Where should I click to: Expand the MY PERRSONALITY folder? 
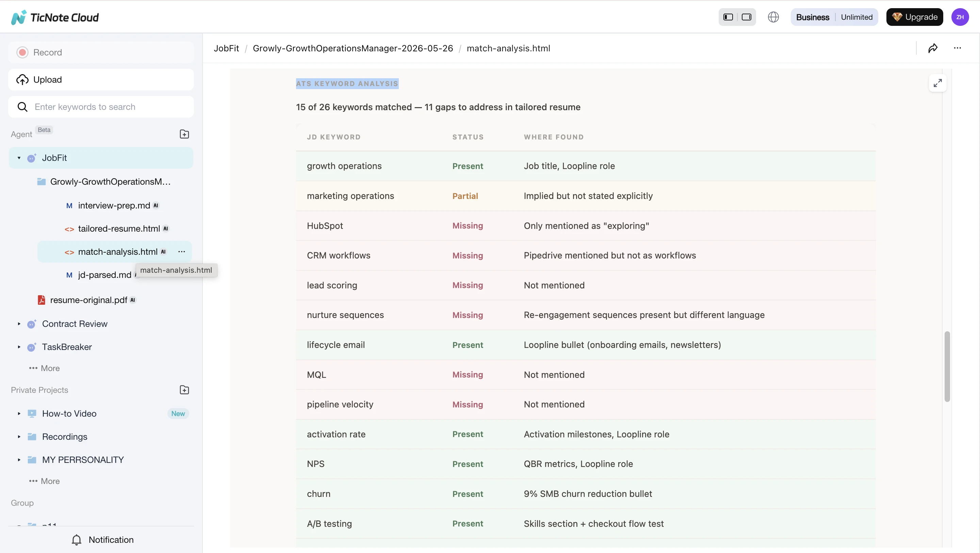tap(19, 459)
